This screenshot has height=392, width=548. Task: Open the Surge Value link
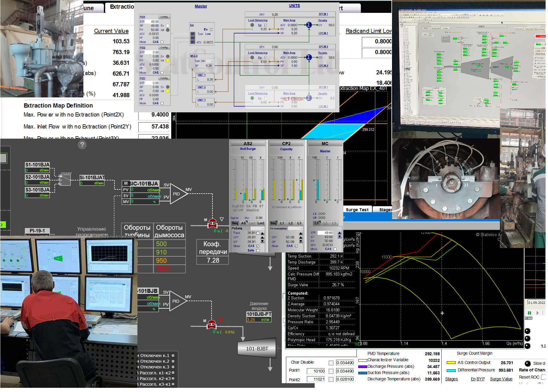(x=501, y=379)
